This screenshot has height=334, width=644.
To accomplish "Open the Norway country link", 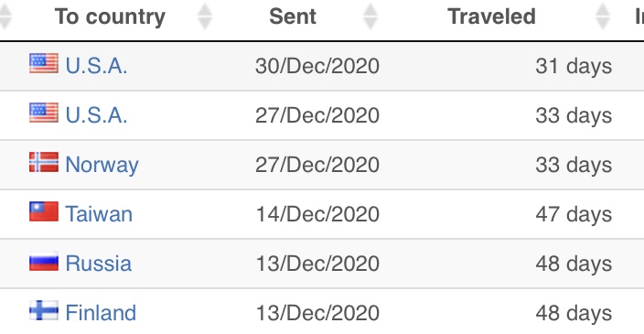I will pyautogui.click(x=102, y=165).
